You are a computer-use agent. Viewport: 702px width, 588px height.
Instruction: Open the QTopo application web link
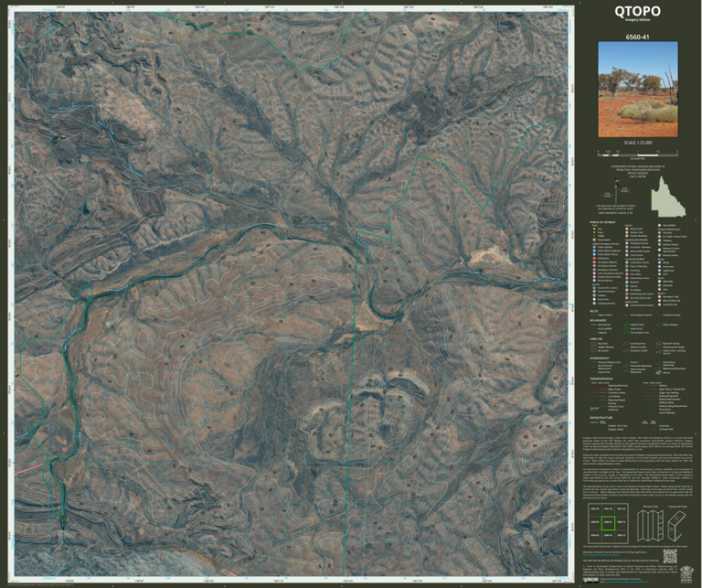(x=601, y=555)
